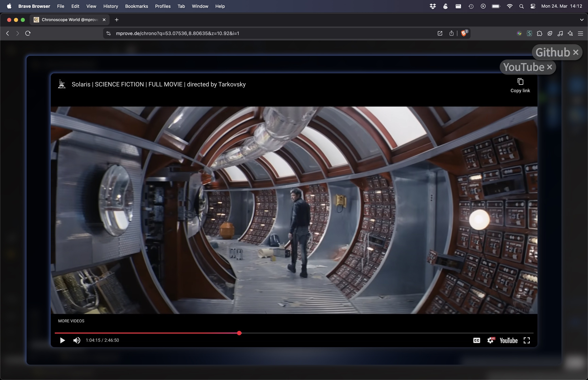Open Brave Shields lion icon

click(x=464, y=33)
